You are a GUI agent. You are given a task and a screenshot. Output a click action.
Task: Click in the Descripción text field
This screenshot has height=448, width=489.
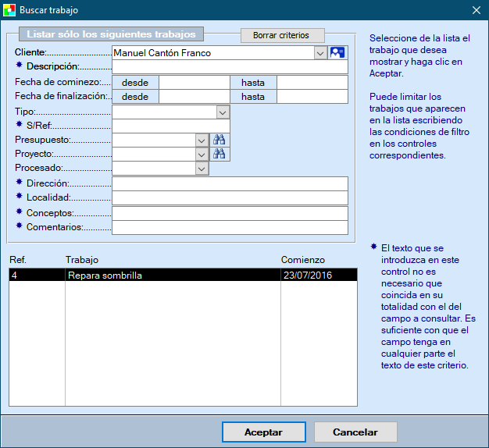pyautogui.click(x=230, y=67)
